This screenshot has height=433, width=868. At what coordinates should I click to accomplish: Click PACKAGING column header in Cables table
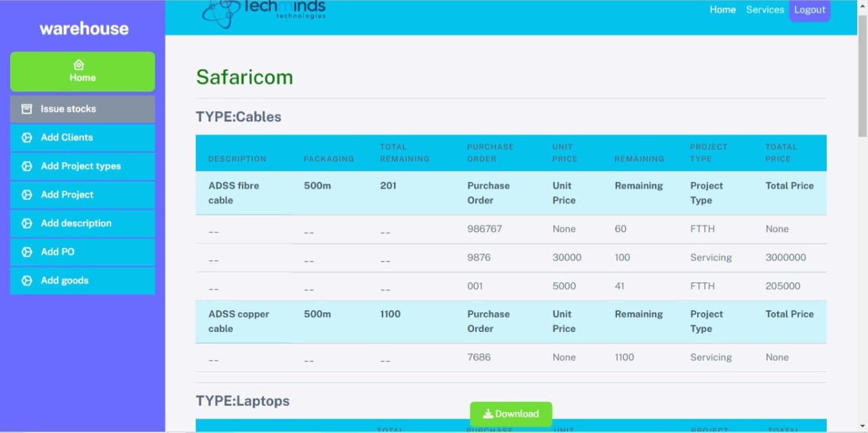coord(329,159)
